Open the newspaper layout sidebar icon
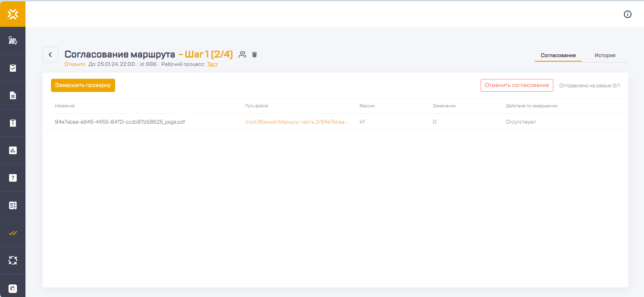 coord(13,205)
